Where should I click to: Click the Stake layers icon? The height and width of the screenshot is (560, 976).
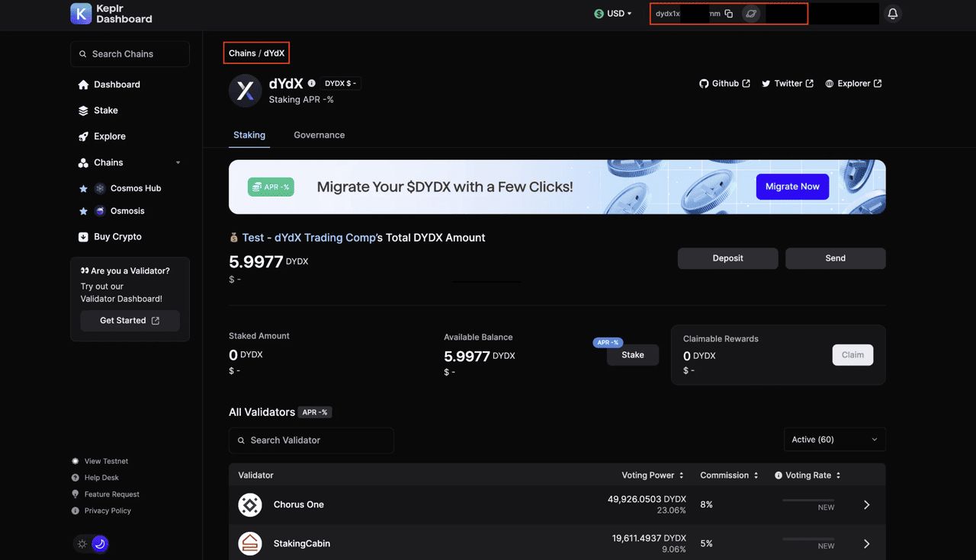click(83, 110)
